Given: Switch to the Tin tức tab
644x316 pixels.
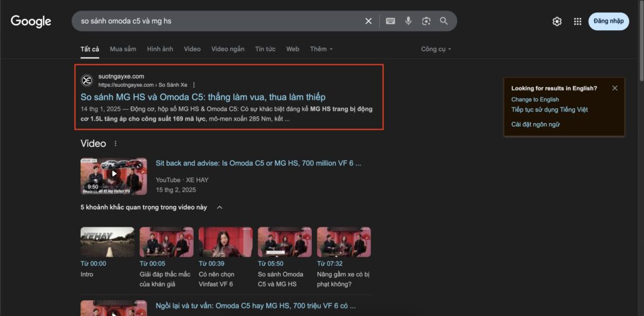Looking at the screenshot, I should (265, 49).
